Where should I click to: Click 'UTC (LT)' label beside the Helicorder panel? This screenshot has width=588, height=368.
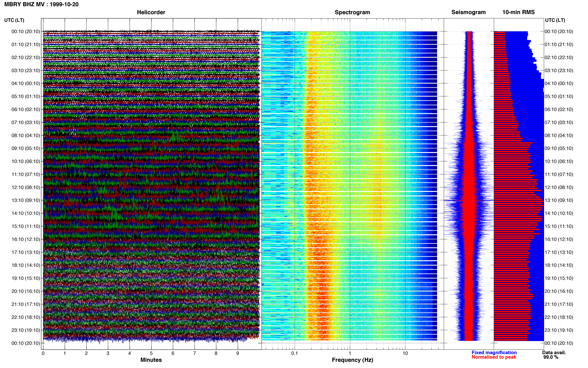[x=14, y=20]
